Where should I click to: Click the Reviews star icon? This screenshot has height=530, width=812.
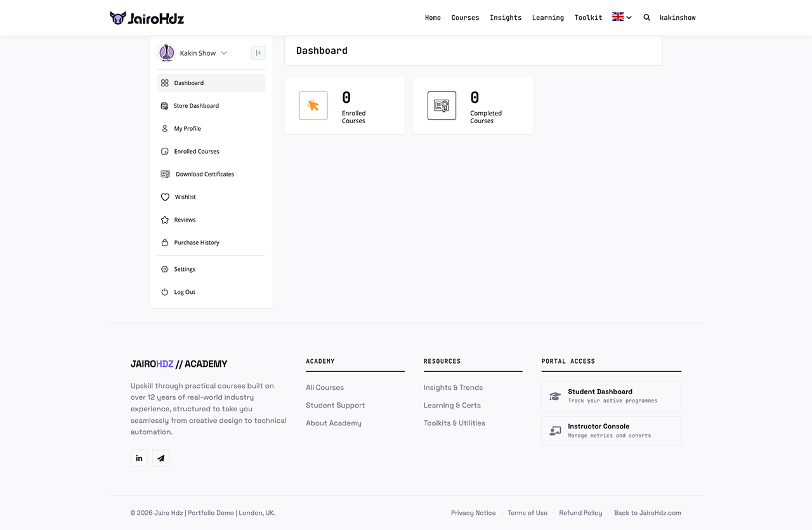point(165,220)
